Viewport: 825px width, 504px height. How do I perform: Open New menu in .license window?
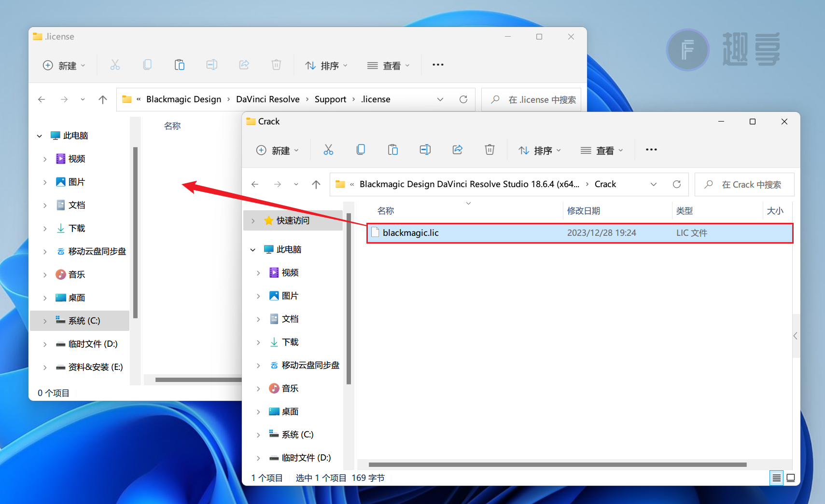click(x=64, y=66)
